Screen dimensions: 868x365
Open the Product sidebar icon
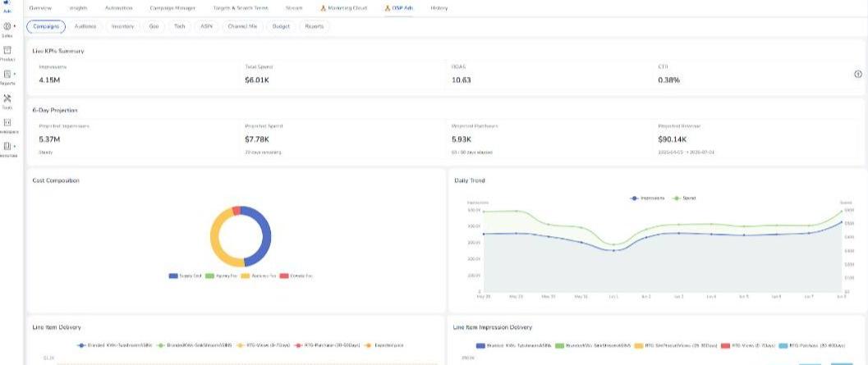point(7,50)
